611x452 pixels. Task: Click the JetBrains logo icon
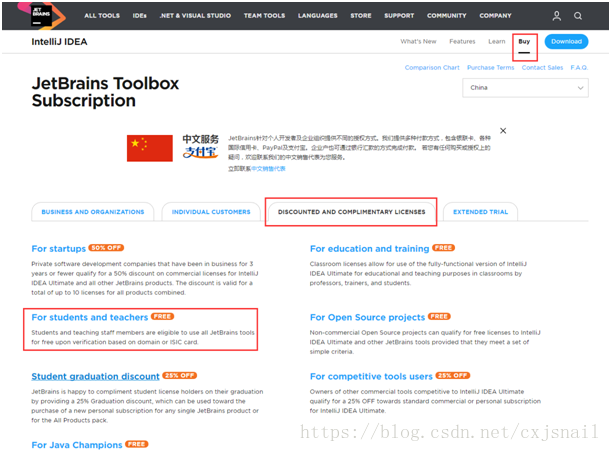pos(41,16)
